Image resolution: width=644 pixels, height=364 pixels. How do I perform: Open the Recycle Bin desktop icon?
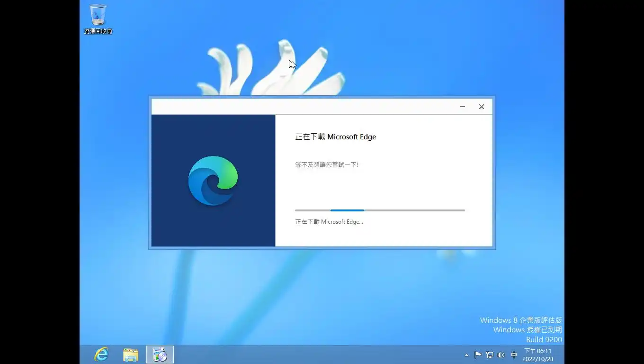pyautogui.click(x=98, y=19)
